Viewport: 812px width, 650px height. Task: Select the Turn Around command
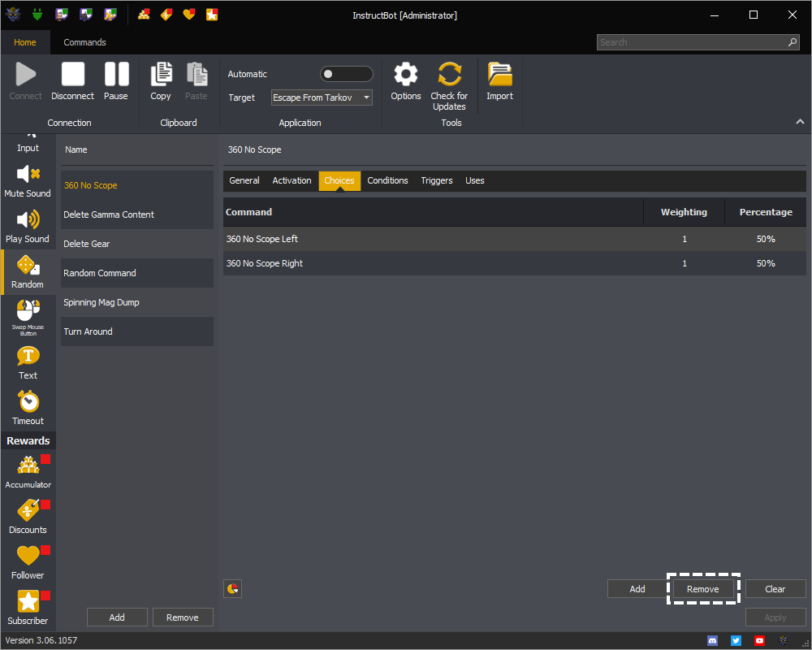(137, 331)
